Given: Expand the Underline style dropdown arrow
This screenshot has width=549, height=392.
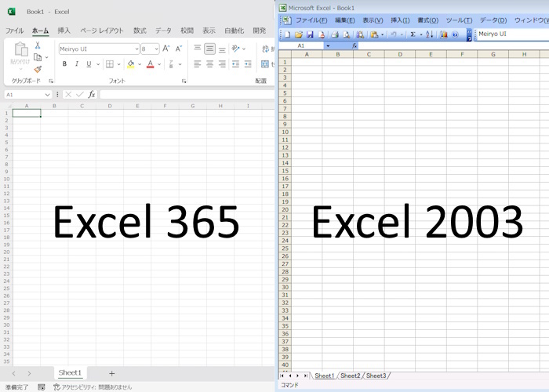Looking at the screenshot, I should pos(98,64).
